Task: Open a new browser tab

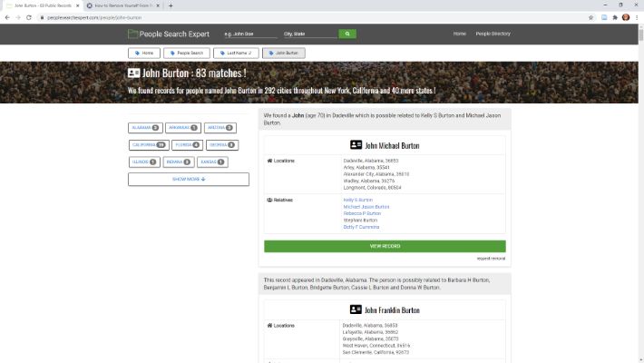Action: click(x=171, y=5)
